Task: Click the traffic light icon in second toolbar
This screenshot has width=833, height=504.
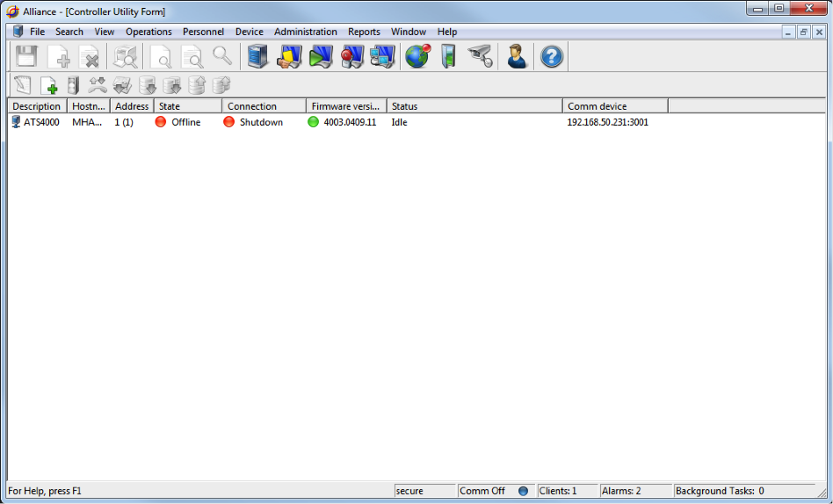Action: click(73, 85)
